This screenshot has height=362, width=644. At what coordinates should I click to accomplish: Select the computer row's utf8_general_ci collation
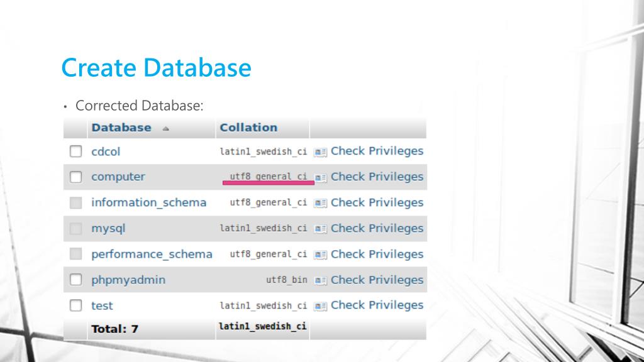click(x=268, y=177)
